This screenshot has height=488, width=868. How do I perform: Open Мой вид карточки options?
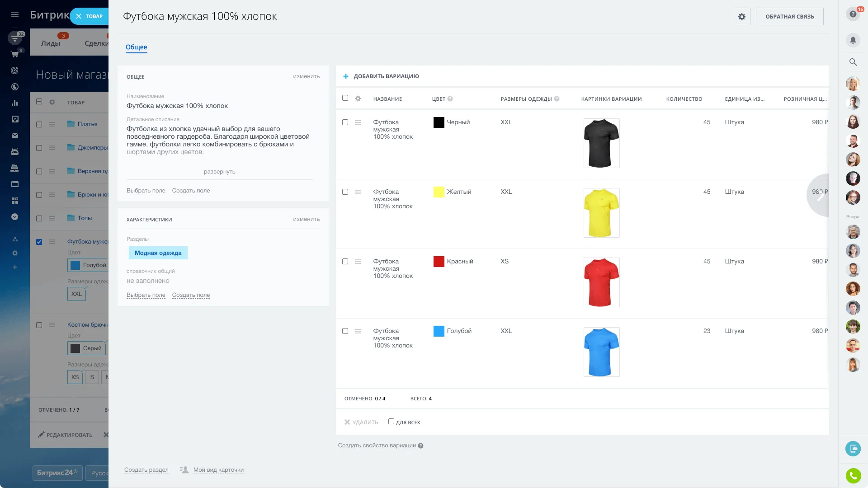[x=218, y=470]
